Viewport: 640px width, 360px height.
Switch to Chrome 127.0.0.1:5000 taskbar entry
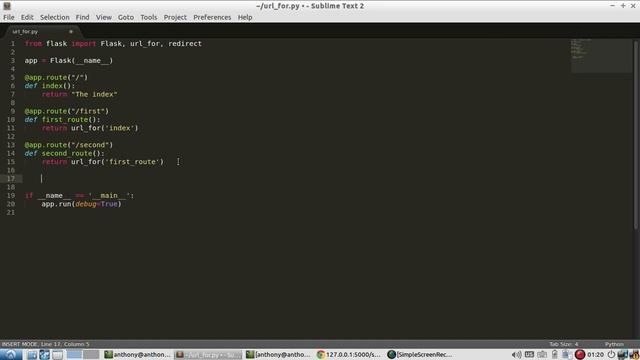pyautogui.click(x=350, y=354)
